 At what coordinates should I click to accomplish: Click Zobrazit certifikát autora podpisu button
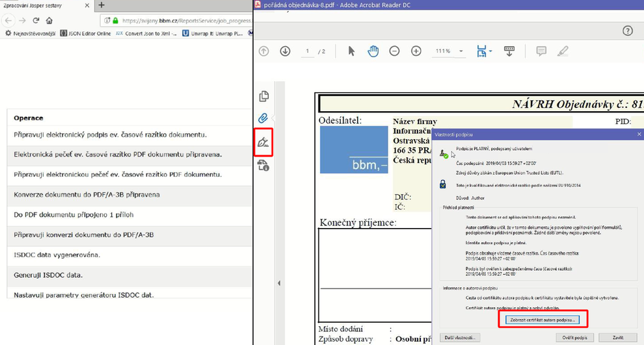coord(543,320)
